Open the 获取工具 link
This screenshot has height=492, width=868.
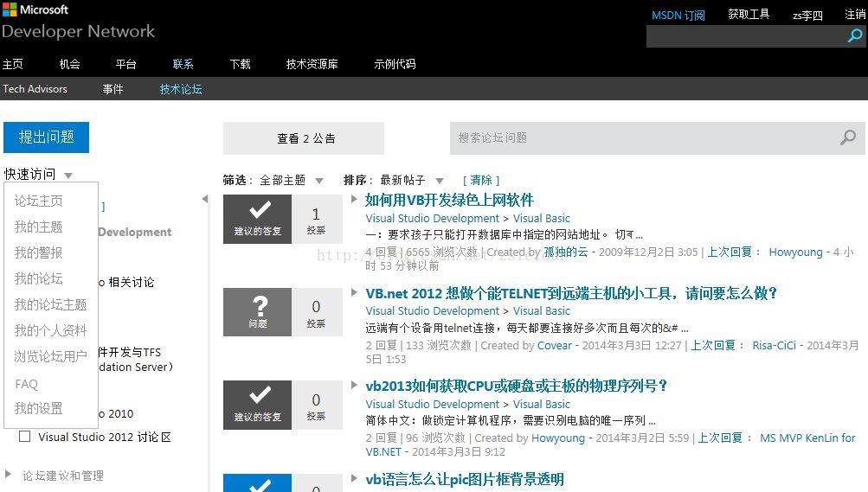click(x=749, y=15)
